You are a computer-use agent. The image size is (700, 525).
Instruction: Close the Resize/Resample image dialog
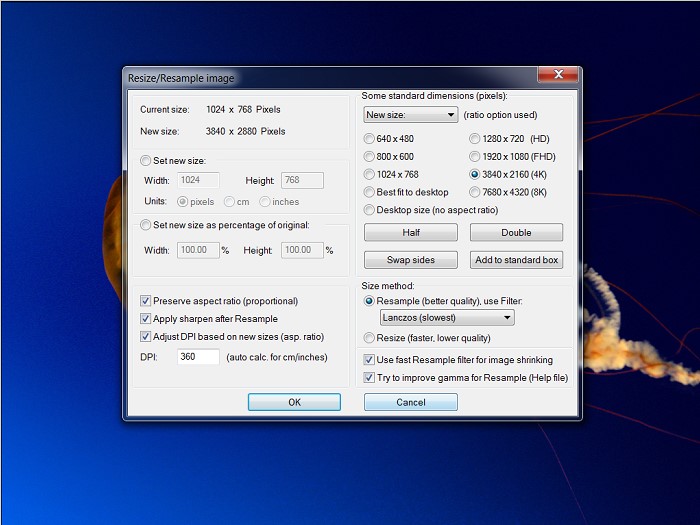click(x=558, y=75)
